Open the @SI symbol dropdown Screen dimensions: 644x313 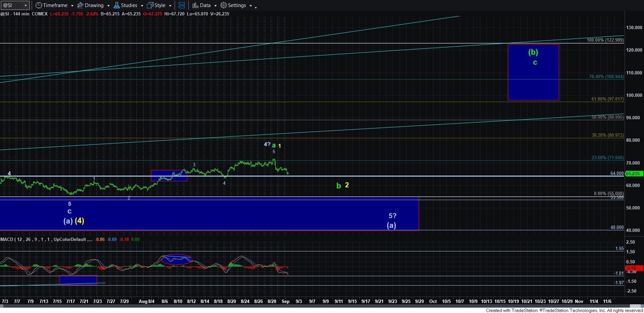pyautogui.click(x=25, y=5)
